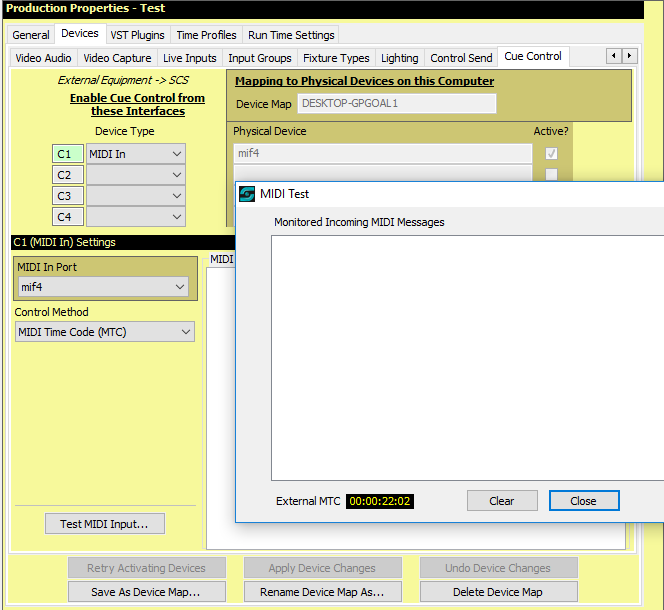Open the C2 Device Type dropdown
Screen dimensions: 664x610
[x=136, y=175]
